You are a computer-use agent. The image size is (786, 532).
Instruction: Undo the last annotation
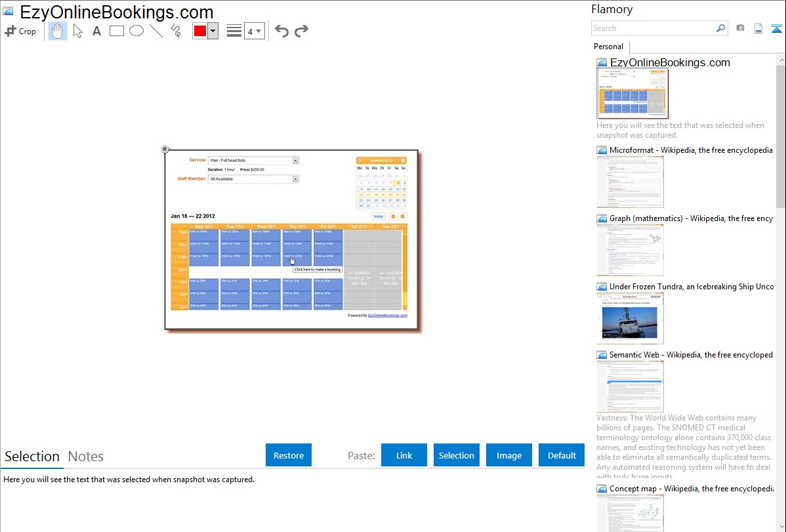(x=281, y=31)
